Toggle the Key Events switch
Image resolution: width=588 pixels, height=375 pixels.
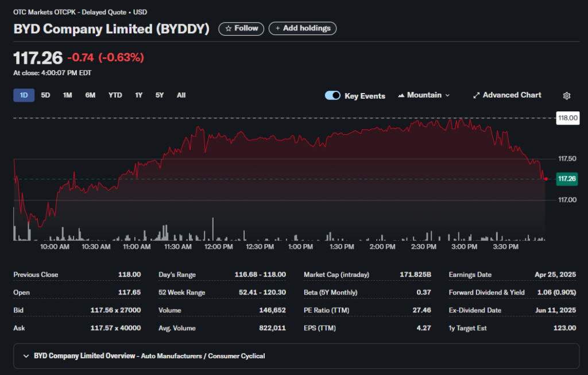point(332,95)
